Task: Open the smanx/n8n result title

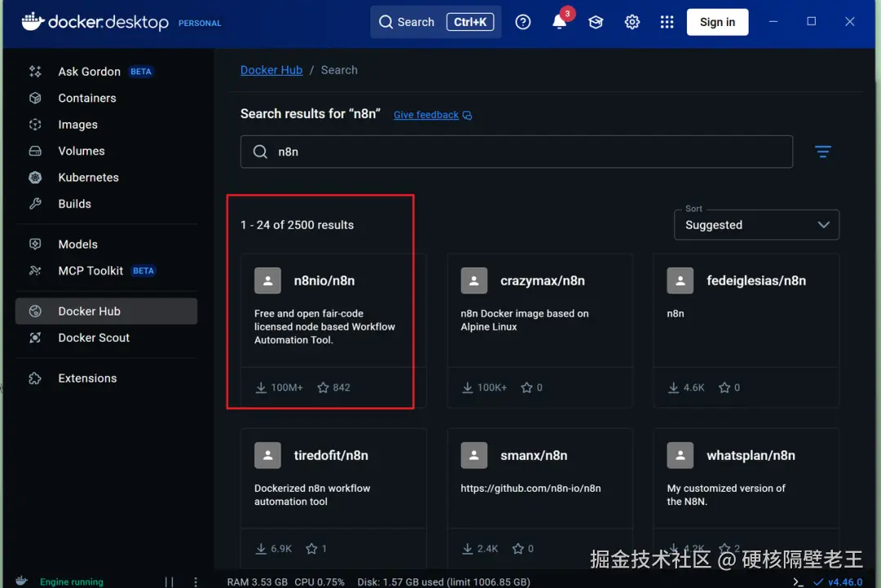Action: 533,455
